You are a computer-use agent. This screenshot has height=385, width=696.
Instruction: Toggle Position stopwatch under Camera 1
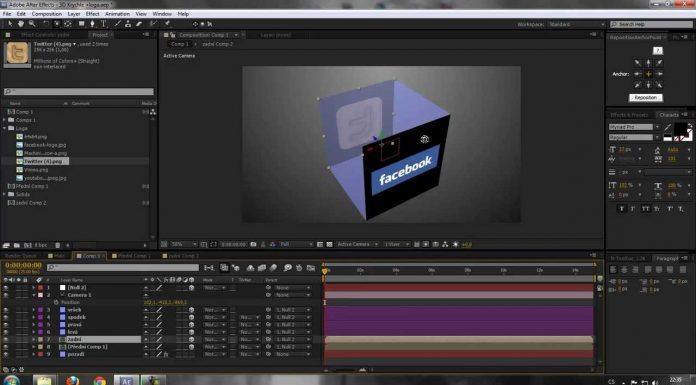click(x=56, y=302)
